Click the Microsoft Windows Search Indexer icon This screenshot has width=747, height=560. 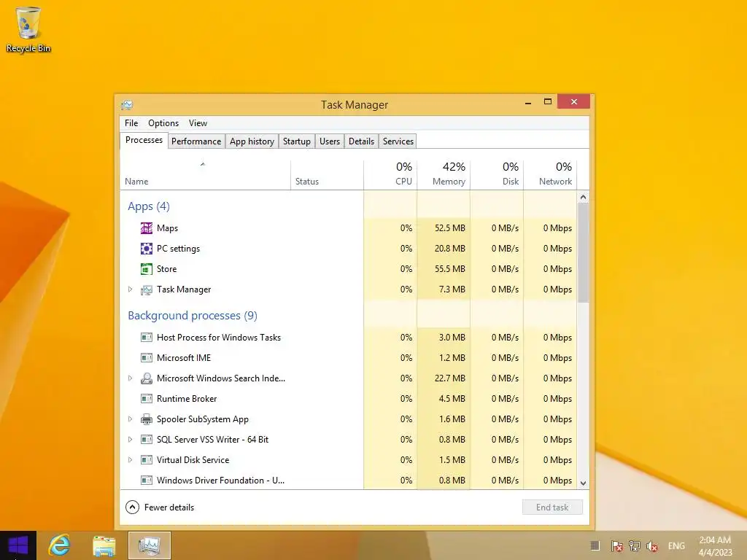pyautogui.click(x=146, y=378)
